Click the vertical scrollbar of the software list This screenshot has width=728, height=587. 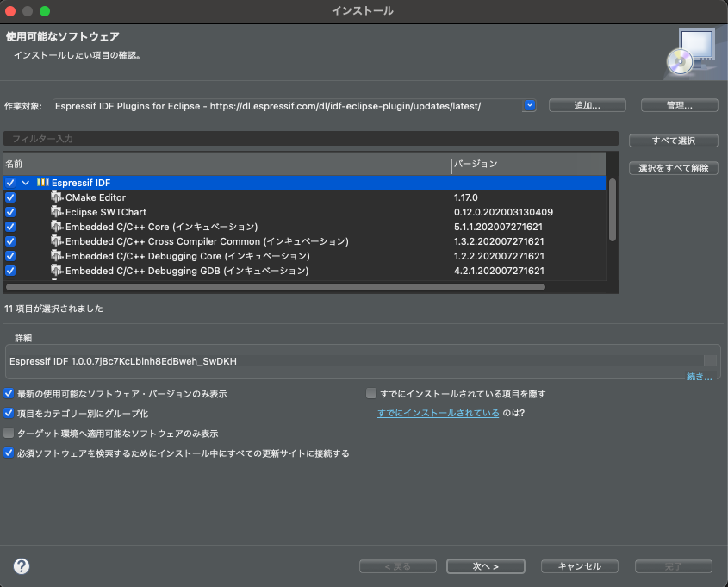(613, 211)
